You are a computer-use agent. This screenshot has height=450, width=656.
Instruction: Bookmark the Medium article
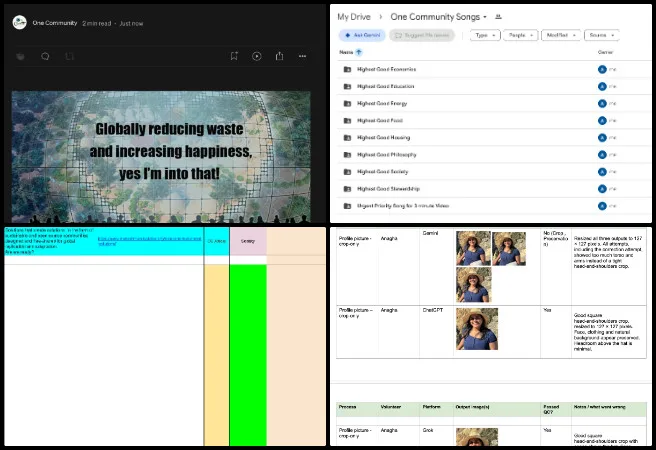click(x=234, y=56)
